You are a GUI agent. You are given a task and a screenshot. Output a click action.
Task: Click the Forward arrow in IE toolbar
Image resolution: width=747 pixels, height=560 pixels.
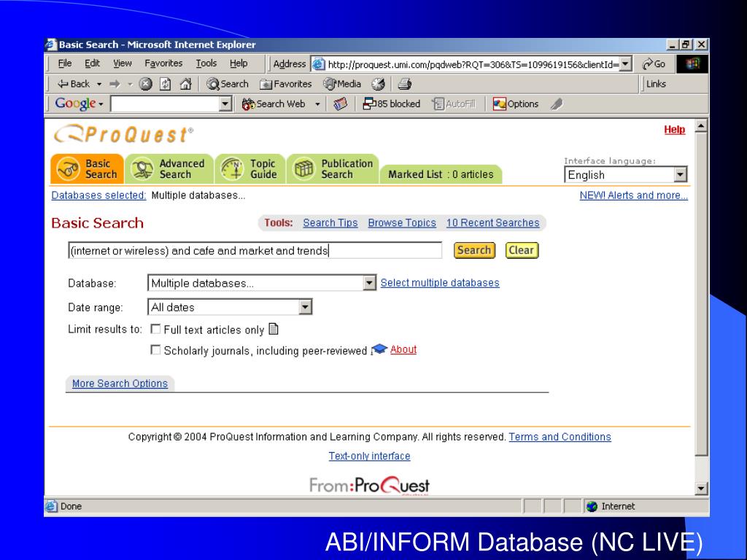pos(115,85)
